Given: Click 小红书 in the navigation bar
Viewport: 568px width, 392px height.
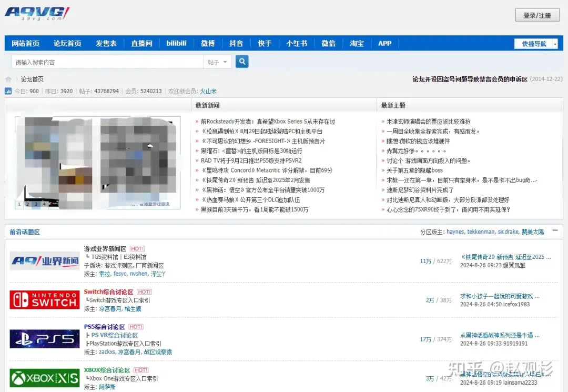Looking at the screenshot, I should (x=297, y=44).
